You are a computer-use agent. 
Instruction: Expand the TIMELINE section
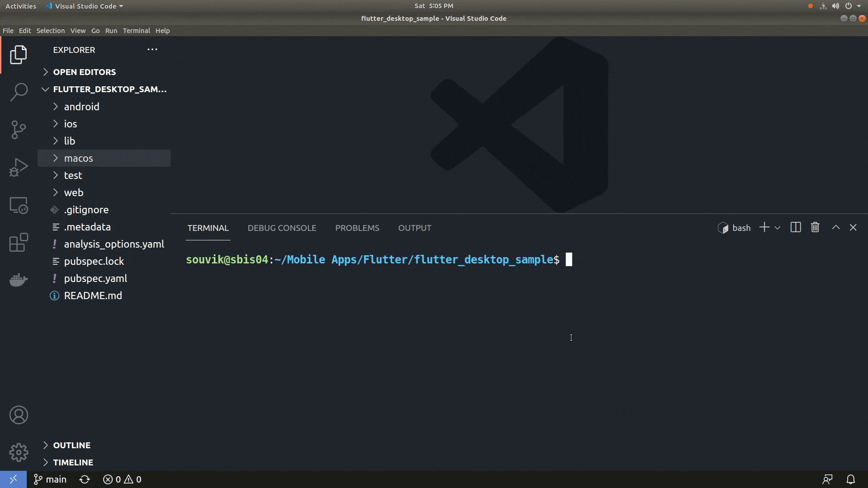click(104, 462)
